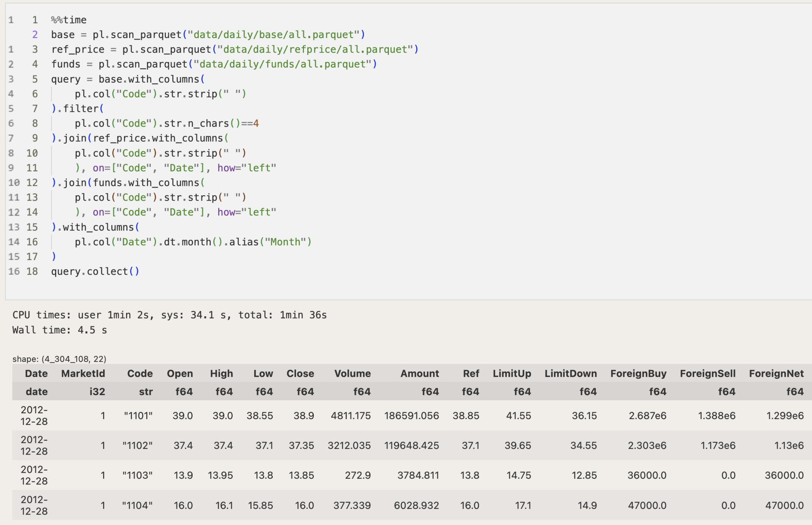Click the Date column header

(36, 374)
